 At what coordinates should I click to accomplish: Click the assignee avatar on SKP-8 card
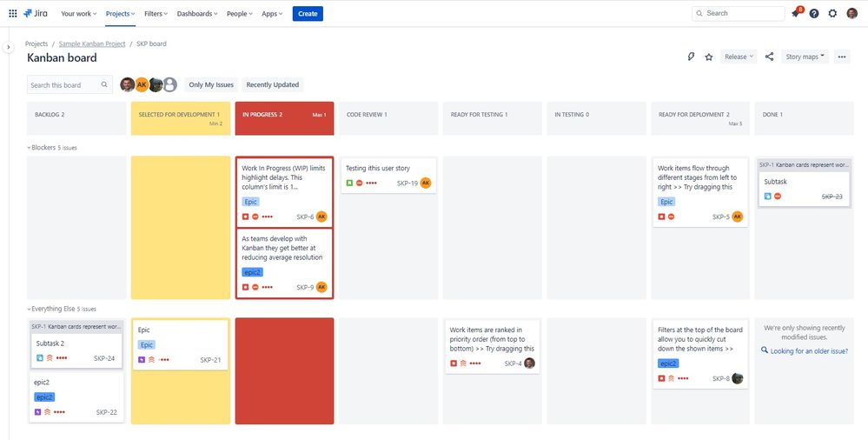coord(737,378)
